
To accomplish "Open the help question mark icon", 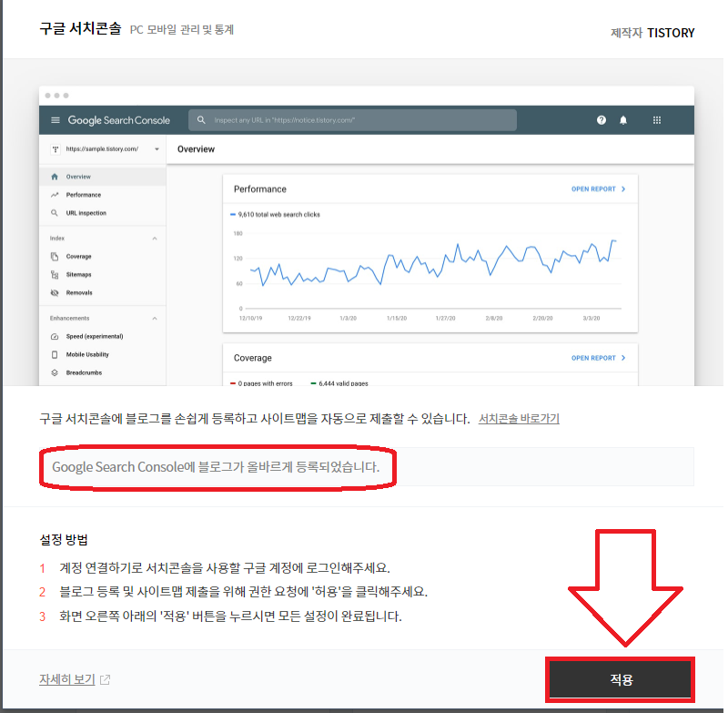I will (602, 120).
